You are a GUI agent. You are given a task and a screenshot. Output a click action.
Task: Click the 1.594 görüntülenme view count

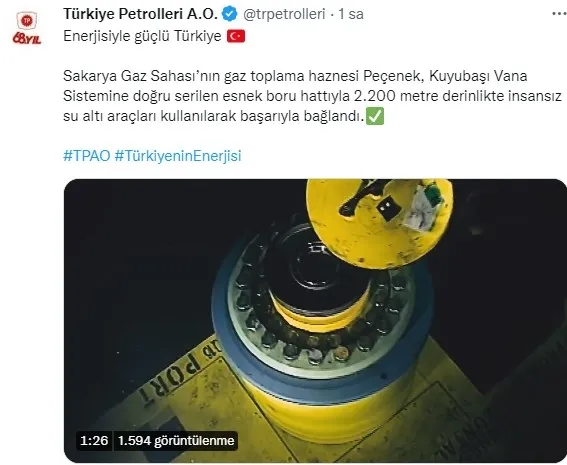(176, 440)
